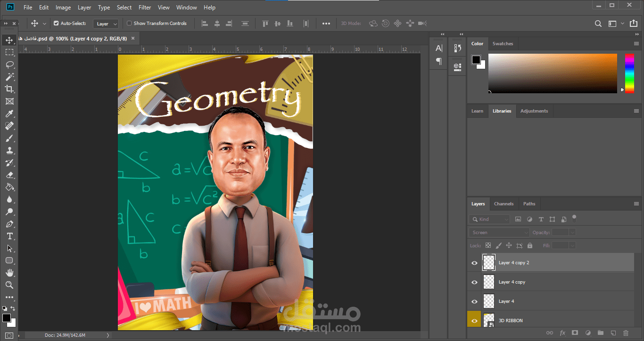Screen dimensions: 644x341
Task: Open the Adjustments panel tab
Action: 534,111
